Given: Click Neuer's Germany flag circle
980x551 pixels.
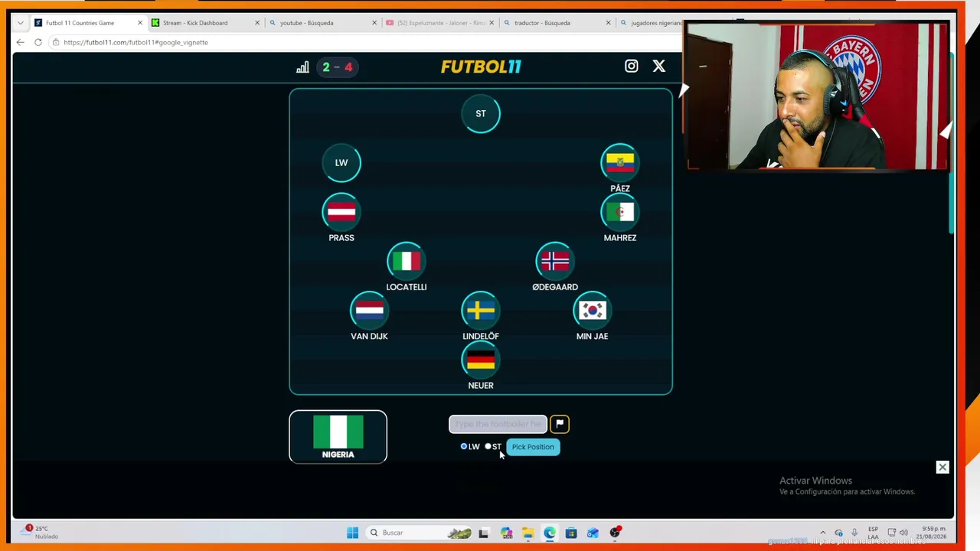Looking at the screenshot, I should pyautogui.click(x=481, y=360).
